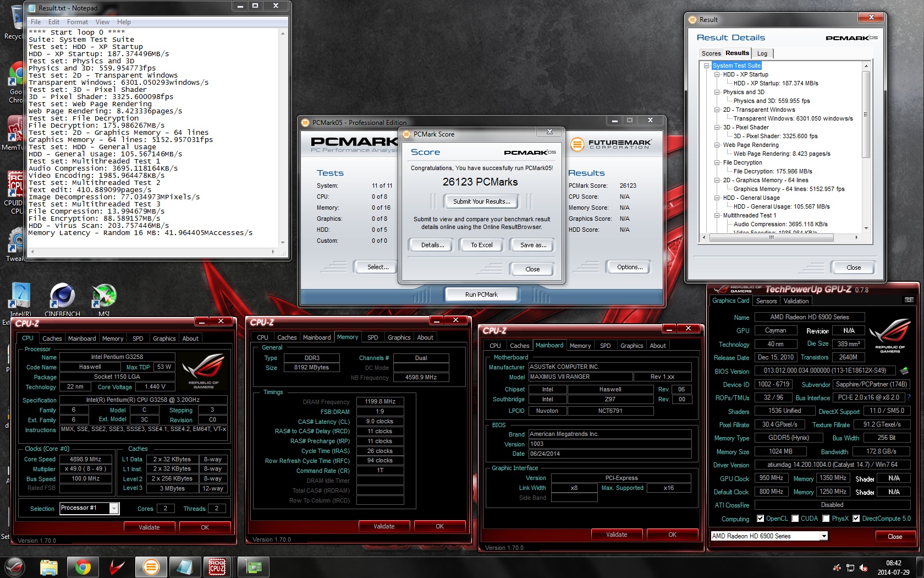Click the red V-shaped taskbar icon
The image size is (924, 578).
(x=117, y=567)
